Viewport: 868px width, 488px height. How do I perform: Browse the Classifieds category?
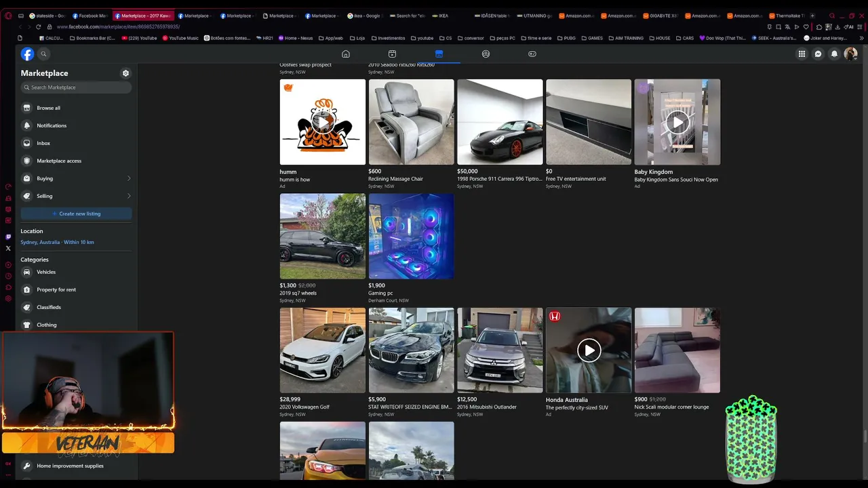pyautogui.click(x=76, y=307)
